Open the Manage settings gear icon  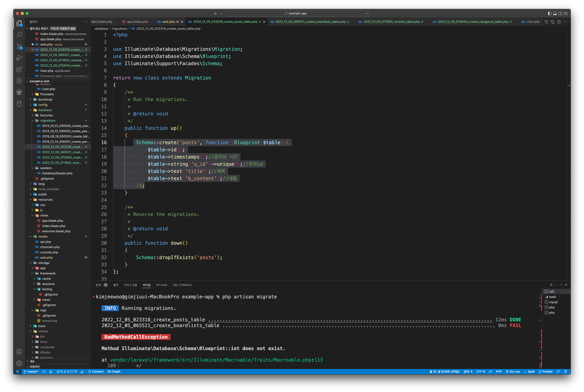[19, 363]
